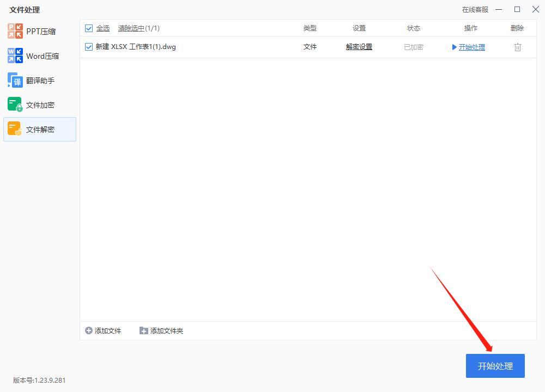Open the 解密设置 decryption settings

pyautogui.click(x=359, y=47)
